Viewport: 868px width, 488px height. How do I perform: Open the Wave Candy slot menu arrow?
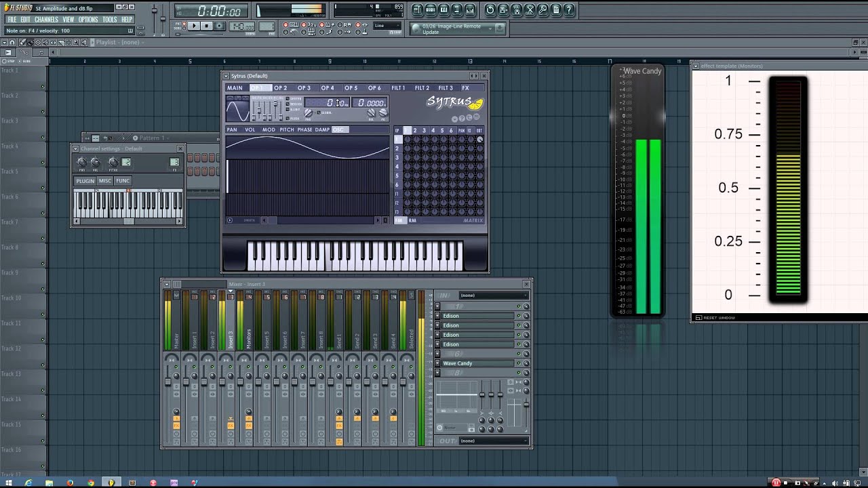437,363
